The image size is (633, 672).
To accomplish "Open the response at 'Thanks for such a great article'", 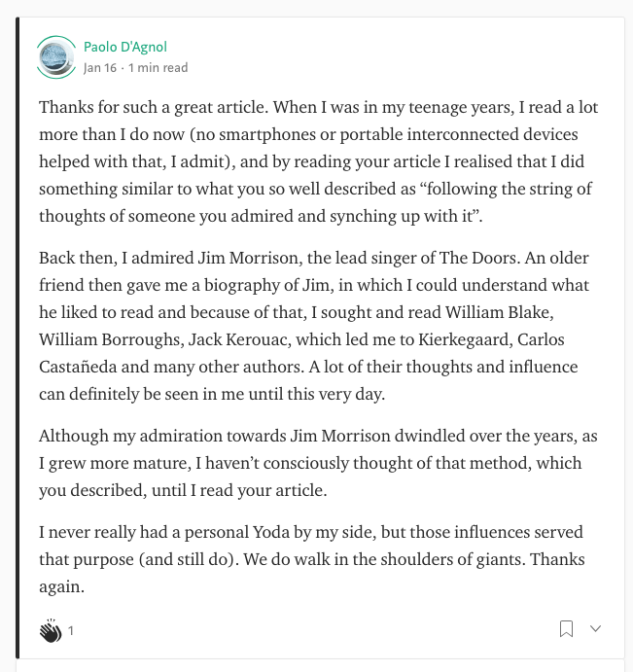I will 318,161.
